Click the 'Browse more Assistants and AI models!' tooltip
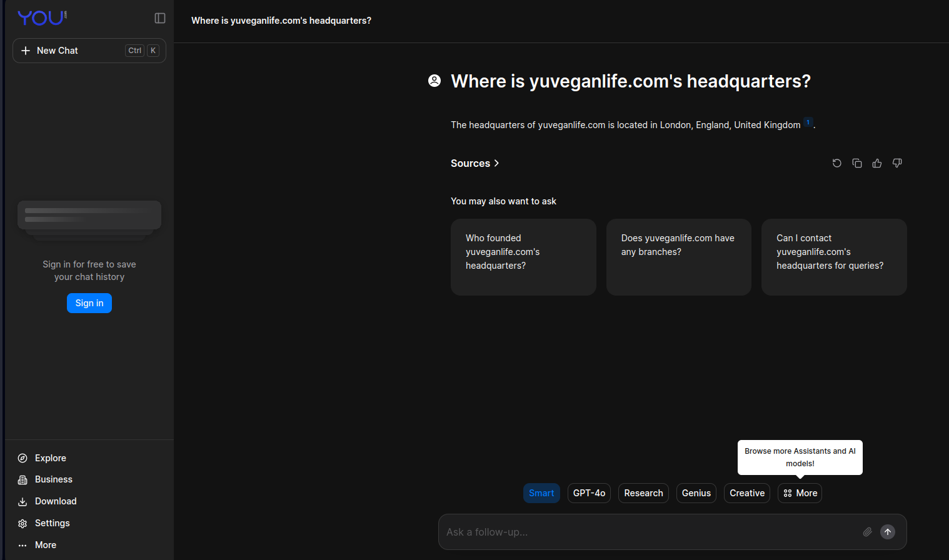This screenshot has width=949, height=560. (x=800, y=457)
